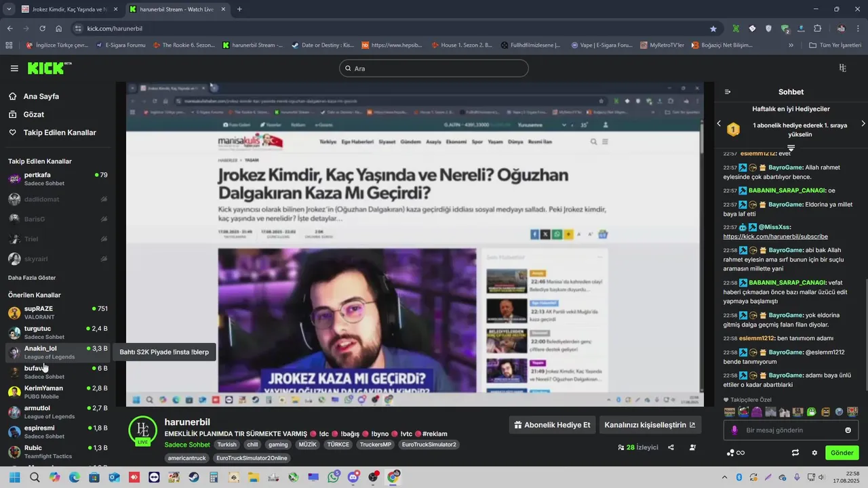Open the MyRetroTV'ler bookmark

pyautogui.click(x=661, y=45)
